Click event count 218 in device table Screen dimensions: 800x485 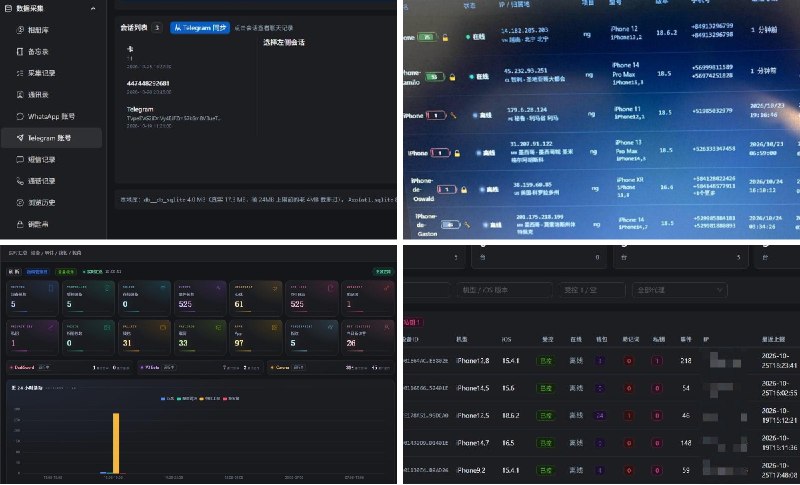(686, 361)
